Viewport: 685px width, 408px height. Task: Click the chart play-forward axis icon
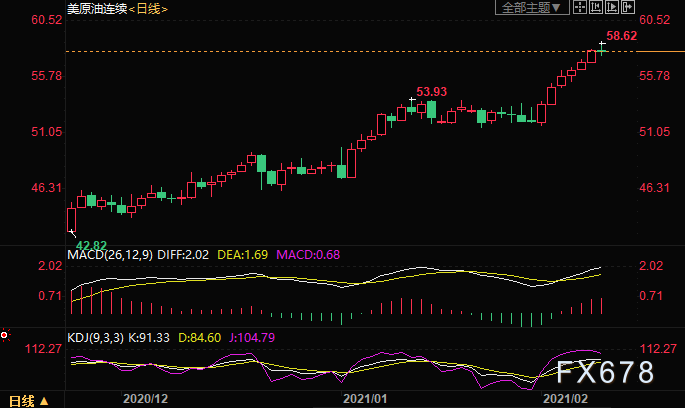612,7
